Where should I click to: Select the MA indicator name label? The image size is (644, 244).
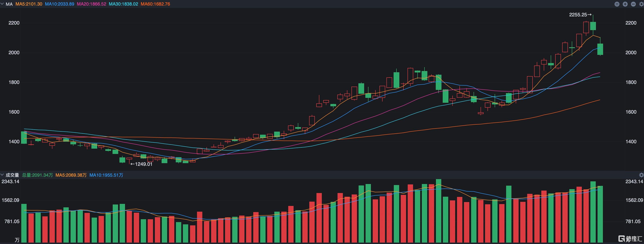[9, 4]
